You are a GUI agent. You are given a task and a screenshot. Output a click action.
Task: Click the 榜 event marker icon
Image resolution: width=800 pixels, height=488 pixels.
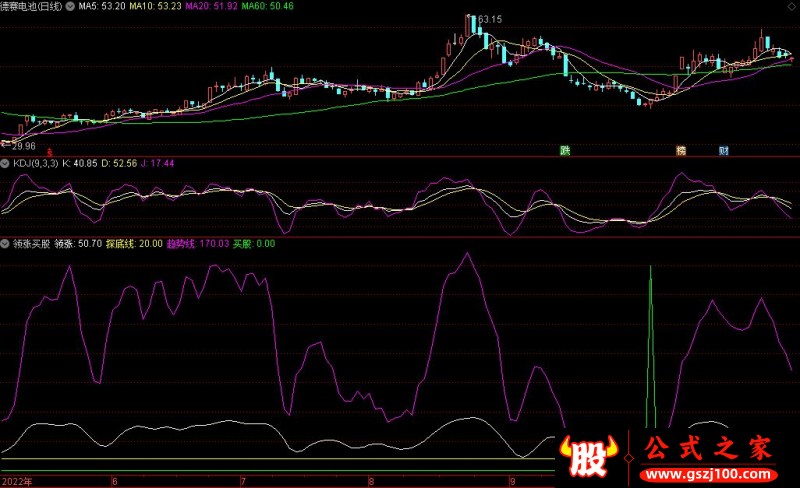[x=681, y=151]
